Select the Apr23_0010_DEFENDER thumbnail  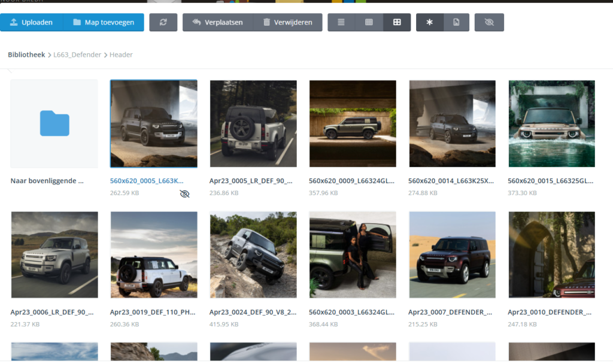pos(551,254)
